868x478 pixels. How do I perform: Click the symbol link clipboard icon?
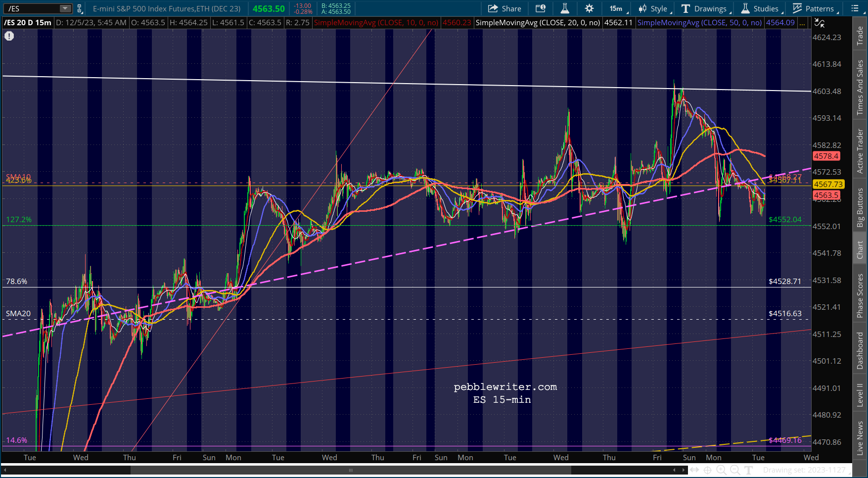[x=80, y=8]
